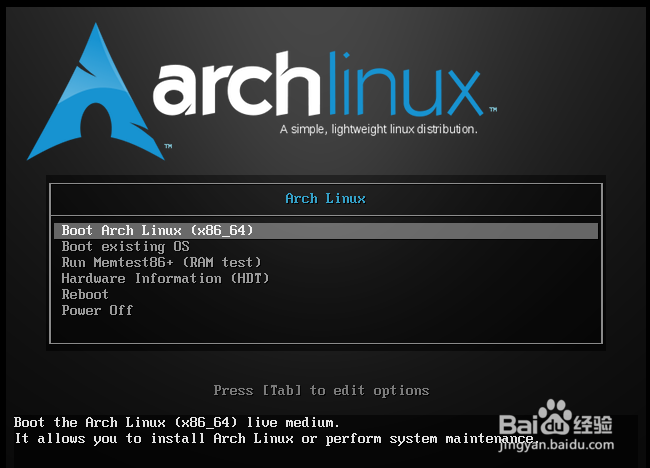Screen dimensions: 650x468
Task: Click 'Boot the Arch Linux (x86_64) live medium.' text
Action: (x=177, y=422)
